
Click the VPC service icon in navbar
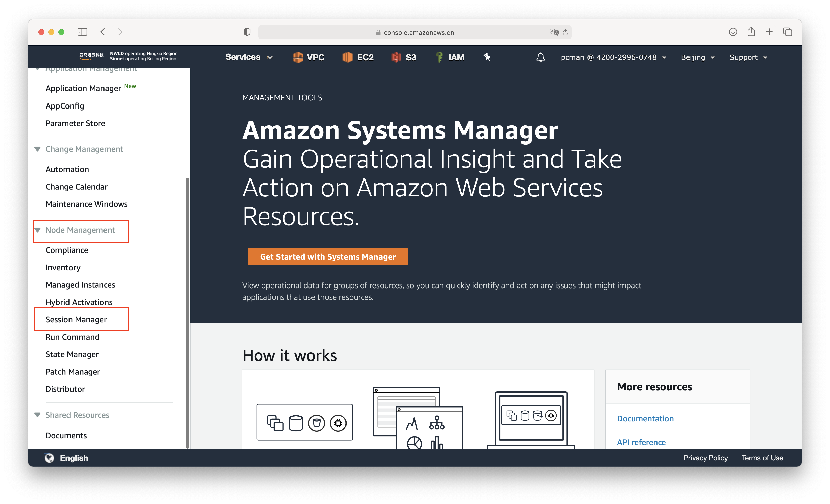[296, 57]
